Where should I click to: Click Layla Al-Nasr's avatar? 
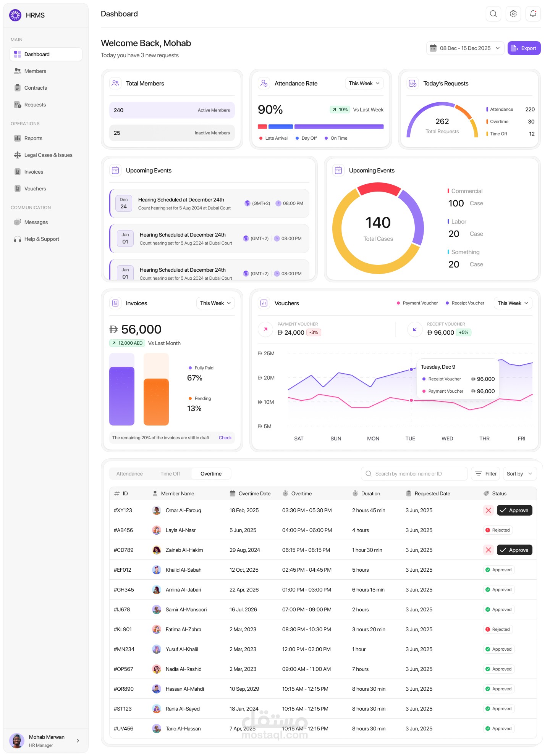tap(157, 530)
